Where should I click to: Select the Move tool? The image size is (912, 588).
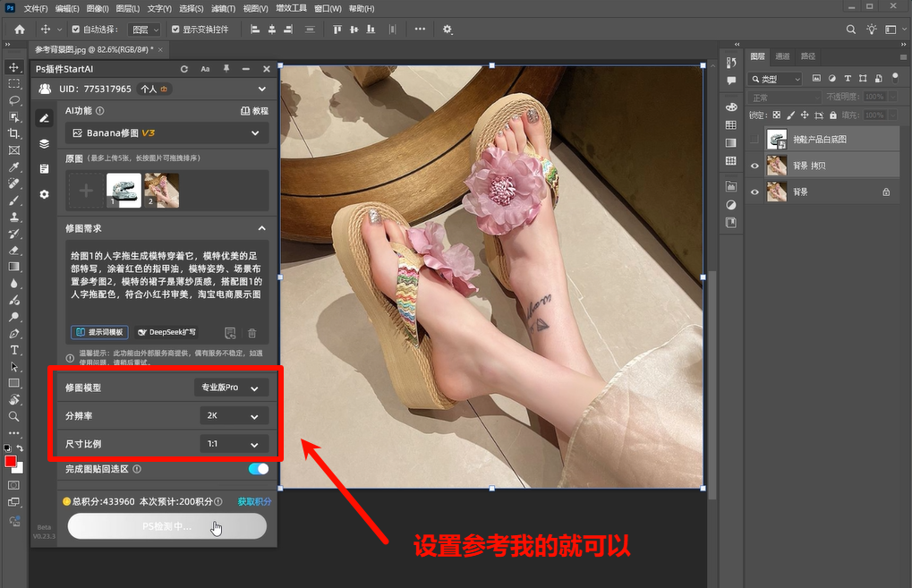pyautogui.click(x=13, y=67)
